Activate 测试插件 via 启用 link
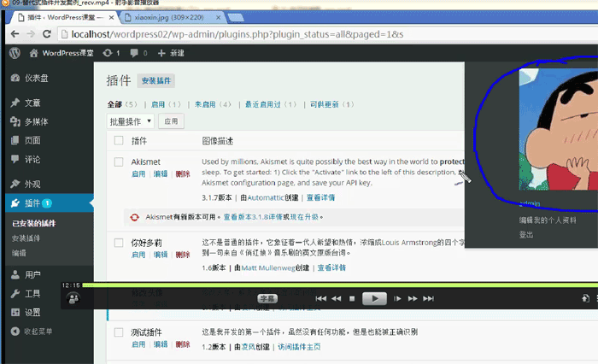This screenshot has height=364, width=598. [138, 344]
